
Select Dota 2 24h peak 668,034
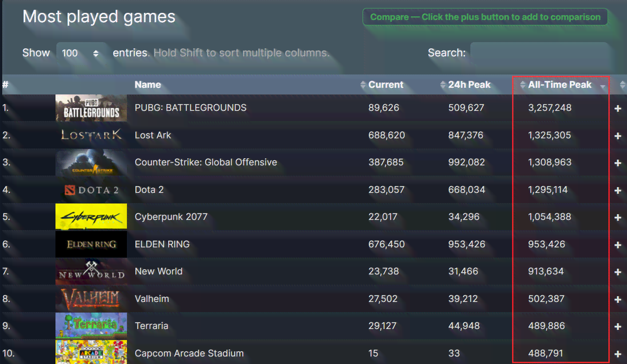tap(467, 190)
